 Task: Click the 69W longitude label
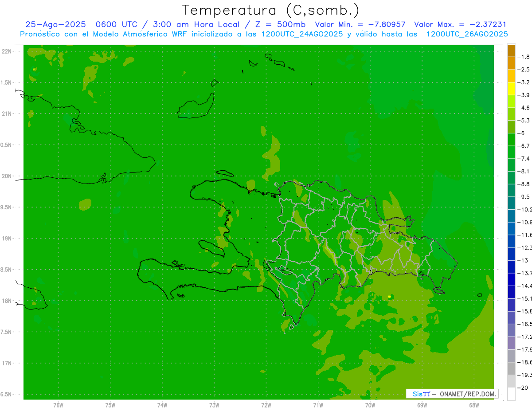click(x=422, y=405)
